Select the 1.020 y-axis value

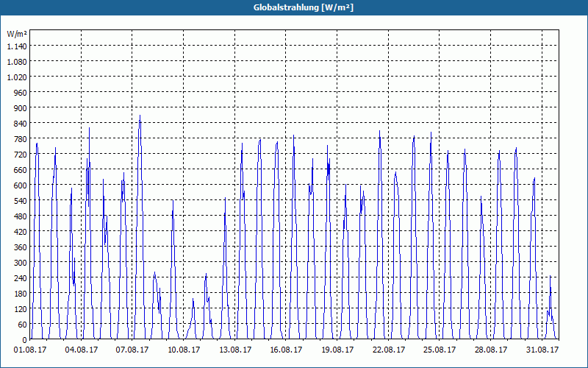coord(17,77)
